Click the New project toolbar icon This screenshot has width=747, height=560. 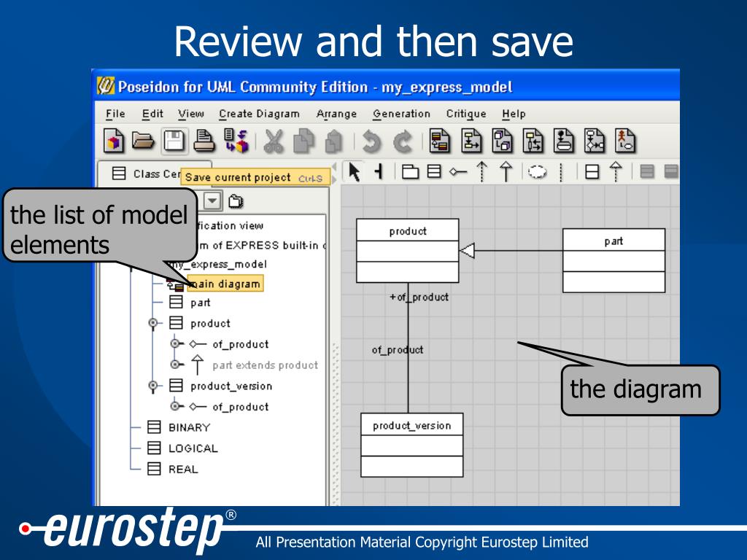(x=113, y=141)
